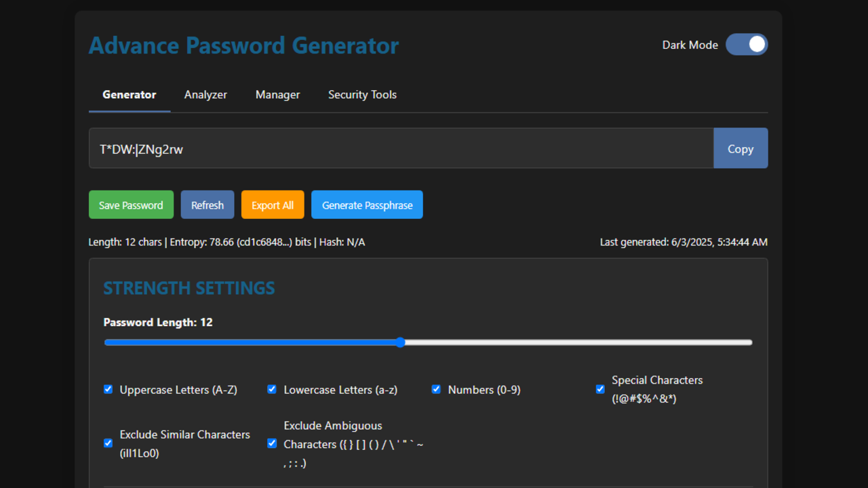Select the Generator tab

click(130, 95)
